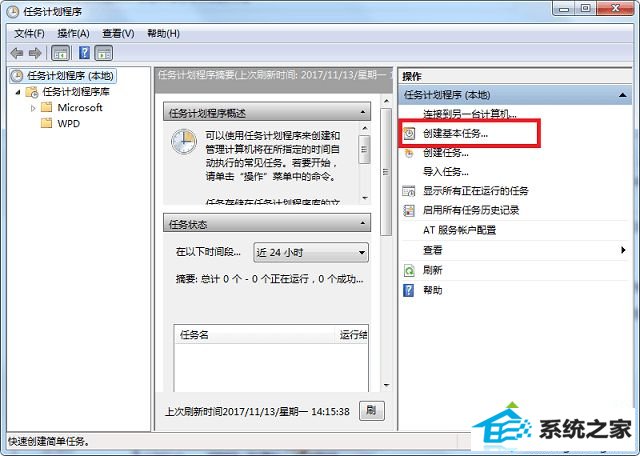Image resolution: width=640 pixels, height=456 pixels.
Task: Expand the Microsoft folder tree node
Action: pos(33,108)
